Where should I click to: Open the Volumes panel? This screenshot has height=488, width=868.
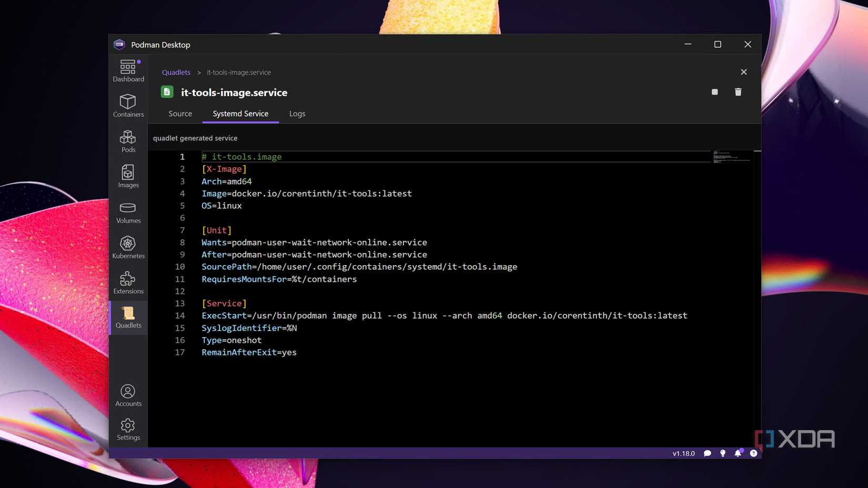coord(128,212)
